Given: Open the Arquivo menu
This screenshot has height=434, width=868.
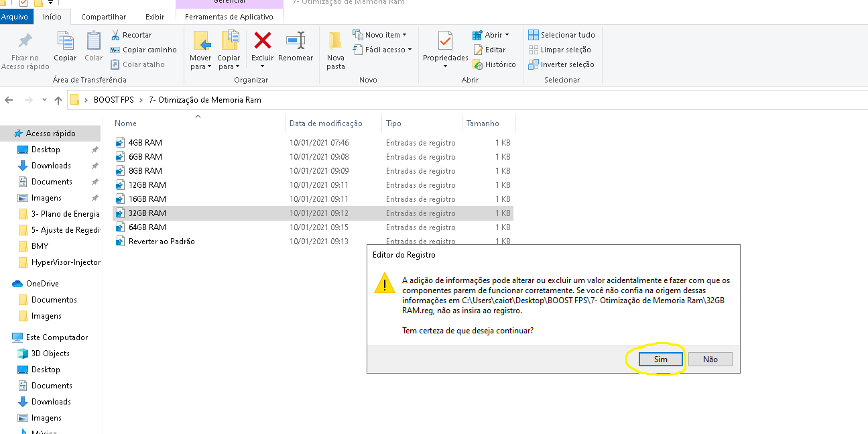Looking at the screenshot, I should pyautogui.click(x=15, y=16).
